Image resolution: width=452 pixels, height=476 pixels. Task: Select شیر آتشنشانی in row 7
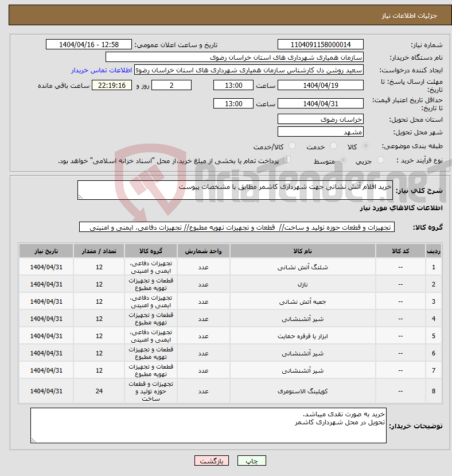[302, 370]
